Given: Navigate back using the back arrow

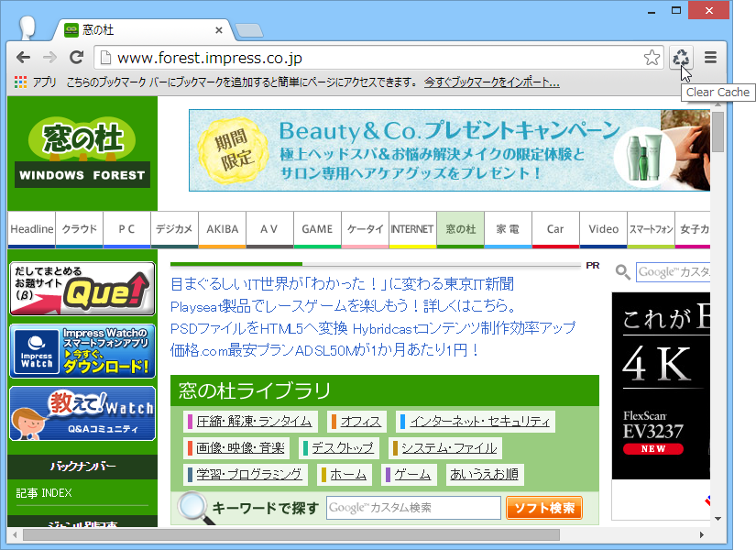Looking at the screenshot, I should point(23,57).
